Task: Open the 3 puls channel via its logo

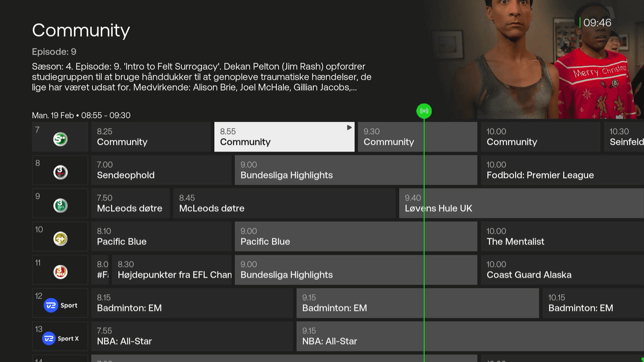Action: pos(59,205)
